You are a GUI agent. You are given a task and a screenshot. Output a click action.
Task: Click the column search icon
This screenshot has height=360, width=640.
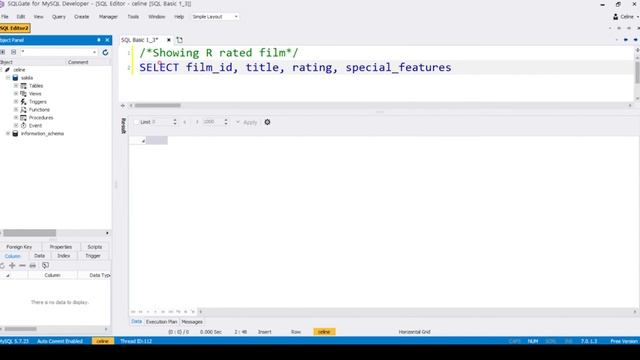[45, 265]
